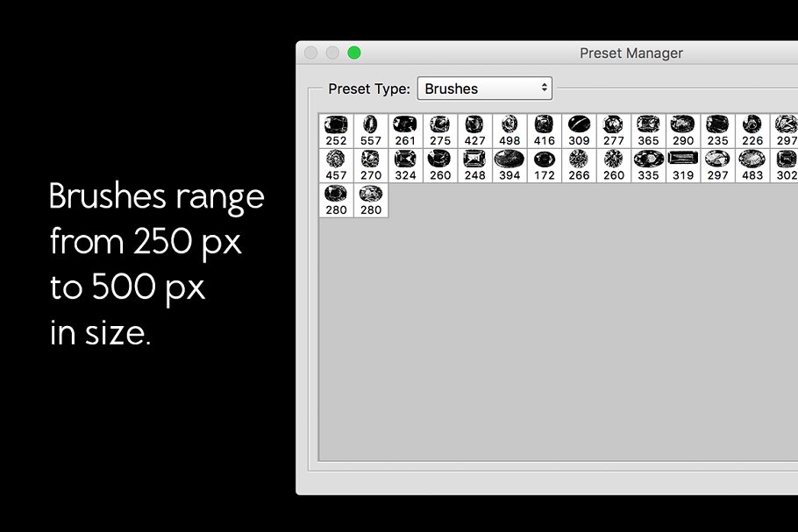Choose the 365 gem brush preset
Screen dimensions: 798x532
pyautogui.click(x=648, y=130)
